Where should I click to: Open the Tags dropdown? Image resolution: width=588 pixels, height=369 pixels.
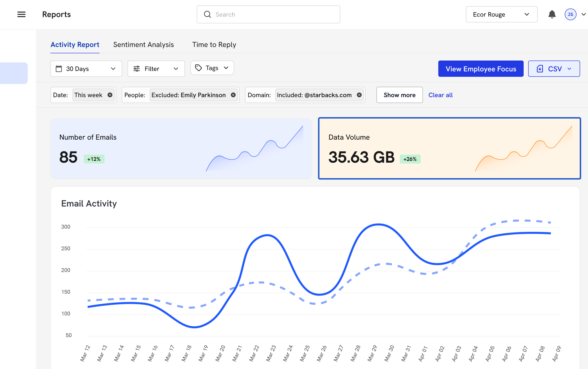(212, 68)
